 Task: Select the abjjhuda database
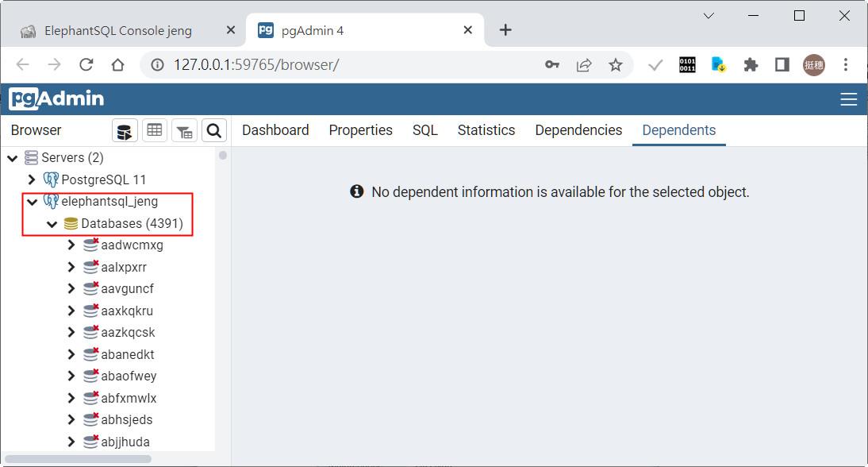coord(125,442)
